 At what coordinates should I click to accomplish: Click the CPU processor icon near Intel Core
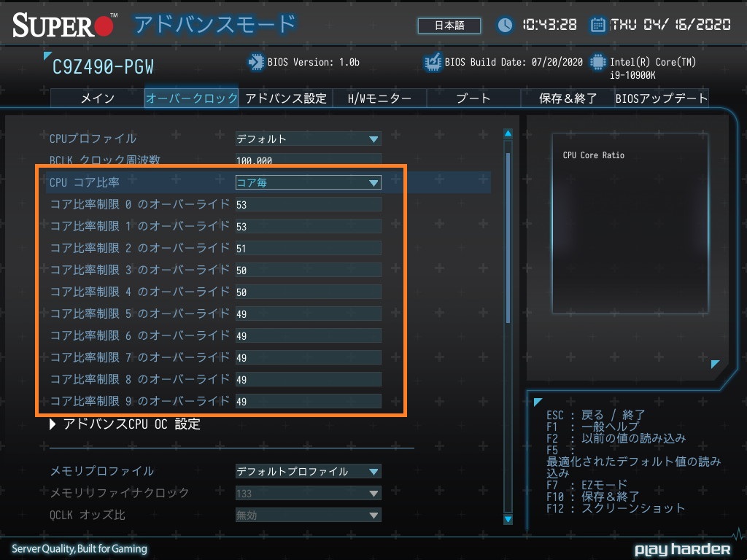coord(598,63)
